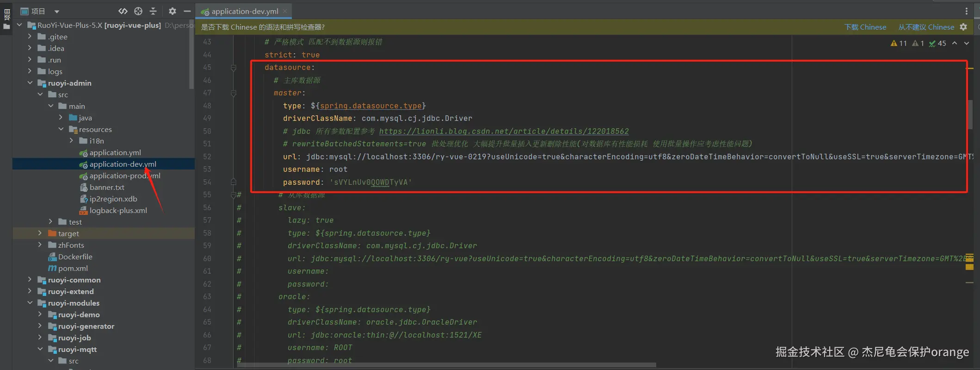The height and width of the screenshot is (370, 980).
Task: Expand the ruoyi-generator module
Action: coord(40,326)
